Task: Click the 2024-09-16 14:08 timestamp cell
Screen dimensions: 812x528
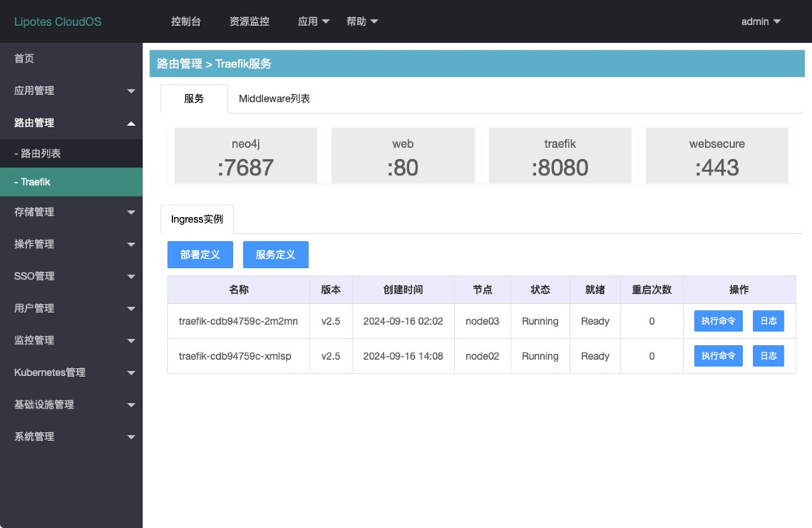Action: [x=403, y=357]
